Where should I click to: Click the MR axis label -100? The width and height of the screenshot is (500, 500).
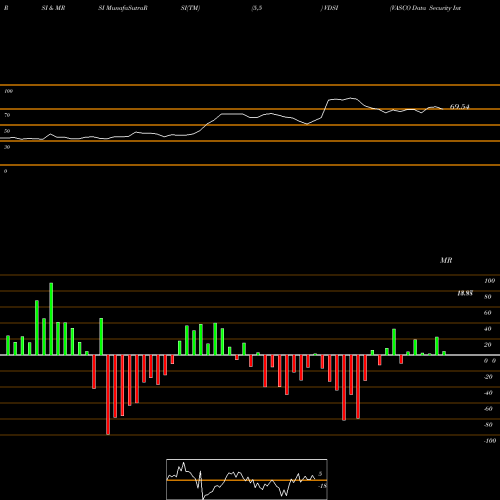tap(490, 441)
